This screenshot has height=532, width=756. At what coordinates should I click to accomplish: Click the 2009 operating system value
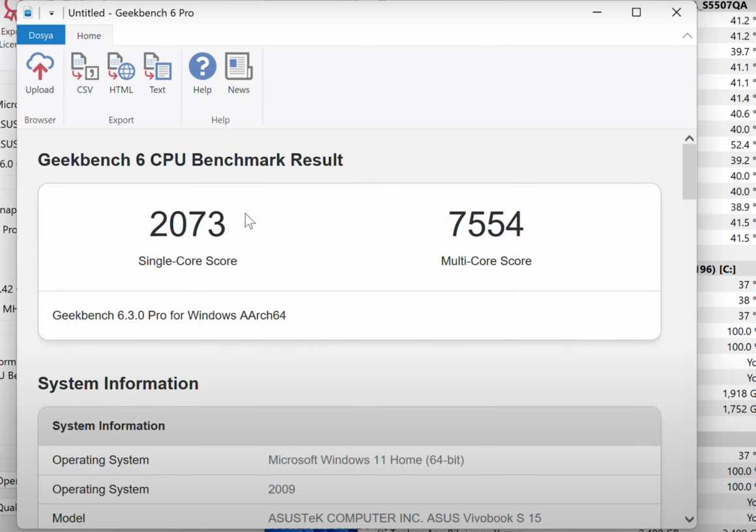pyautogui.click(x=282, y=489)
